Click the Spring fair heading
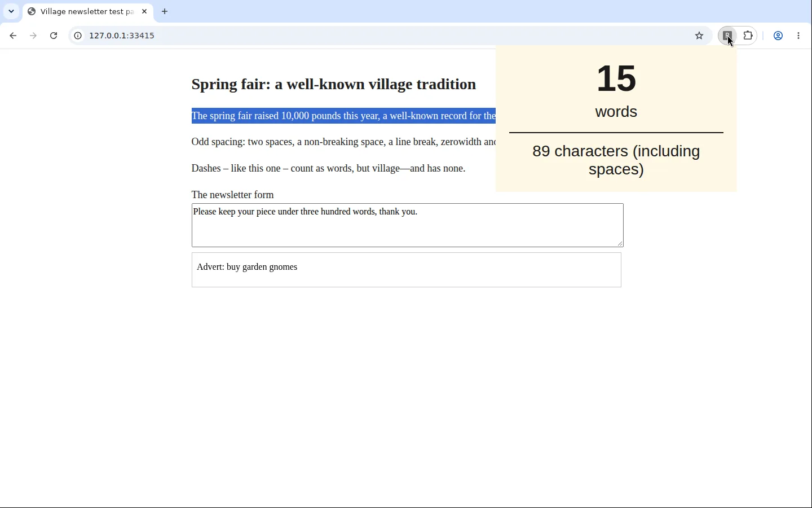The image size is (812, 508). (x=334, y=85)
